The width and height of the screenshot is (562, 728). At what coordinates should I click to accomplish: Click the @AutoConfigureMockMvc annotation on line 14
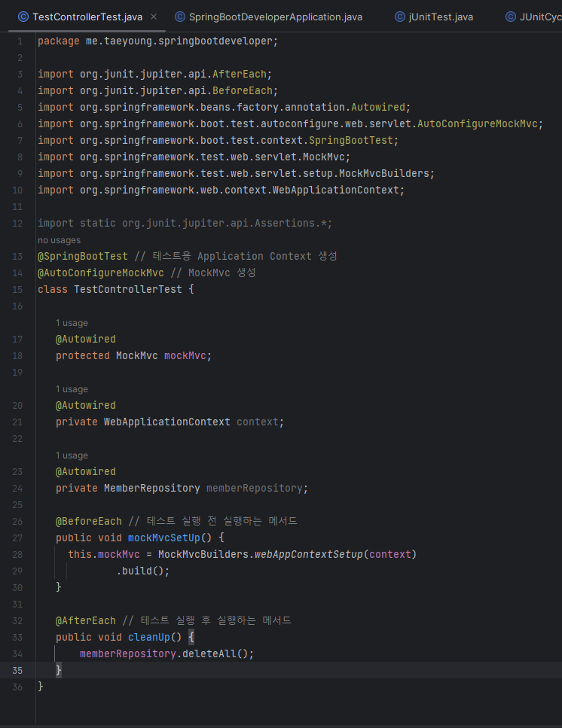pyautogui.click(x=101, y=273)
